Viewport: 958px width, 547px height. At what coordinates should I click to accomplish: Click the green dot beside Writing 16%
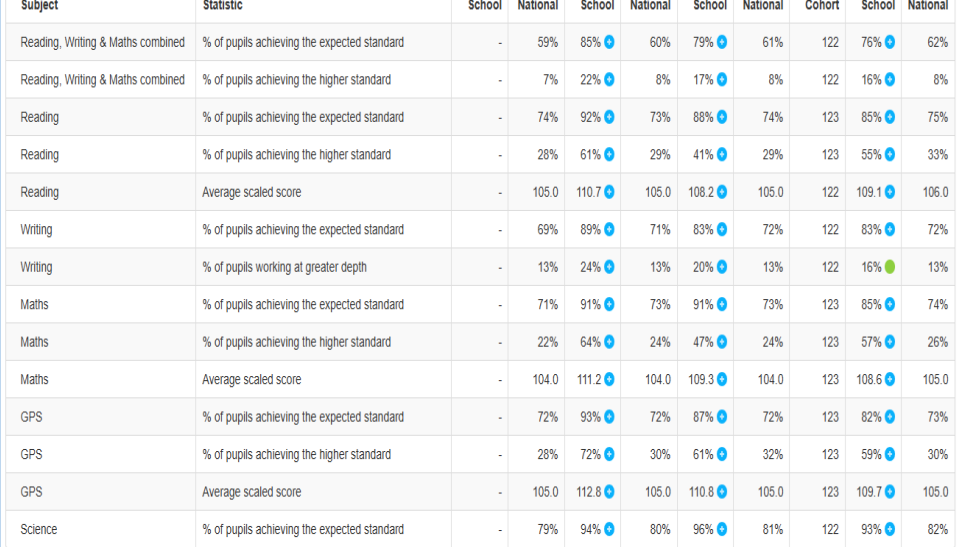(x=890, y=267)
